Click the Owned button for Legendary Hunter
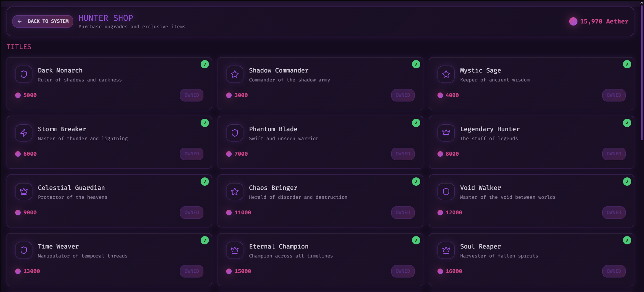Viewport: 644px width, 292px height. (614, 154)
